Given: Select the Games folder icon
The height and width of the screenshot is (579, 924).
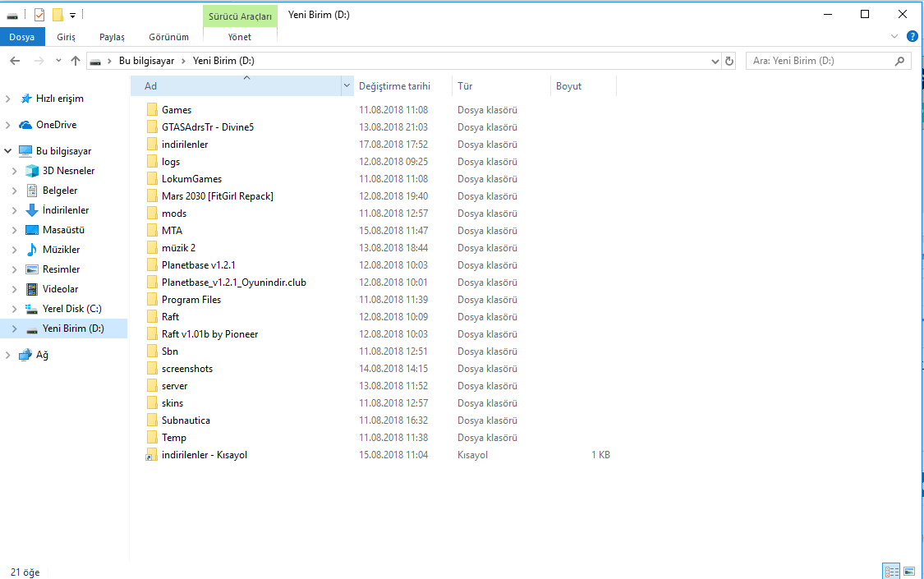Looking at the screenshot, I should pos(152,109).
